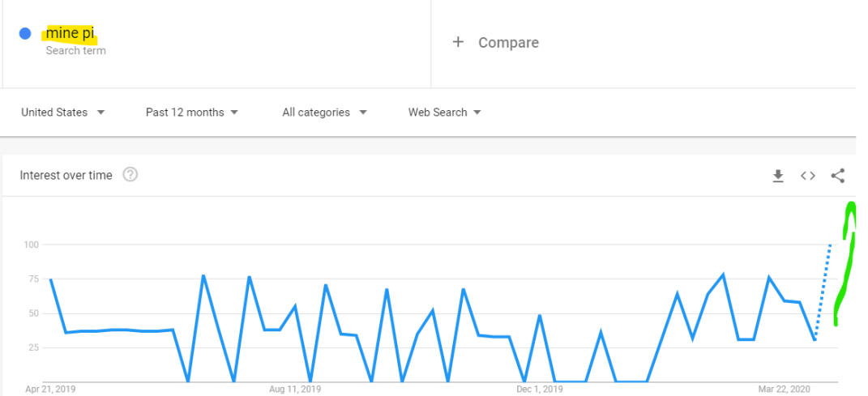The image size is (868, 396).
Task: Download the Interest over time CSV
Action: [778, 176]
